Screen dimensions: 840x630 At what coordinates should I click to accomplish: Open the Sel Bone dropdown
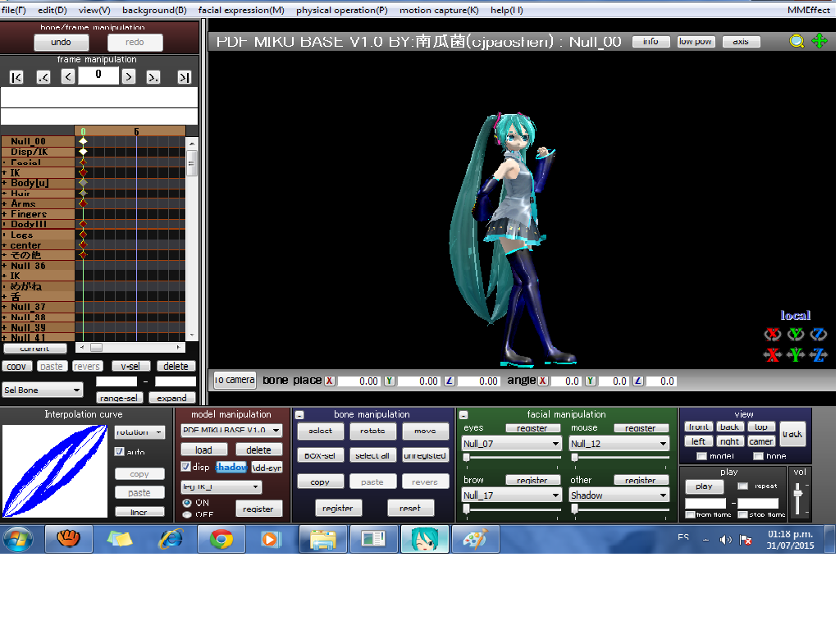(x=43, y=390)
